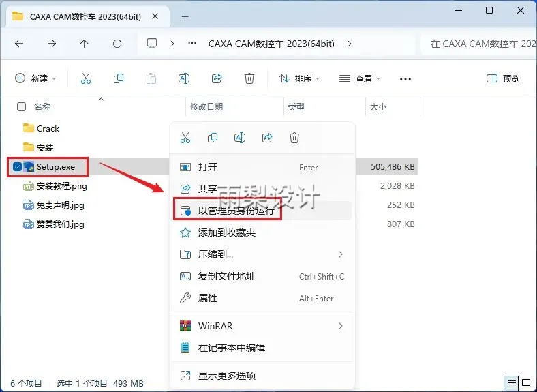This screenshot has width=537, height=392.
Task: Click the 807 KB size cell
Action: [401, 224]
